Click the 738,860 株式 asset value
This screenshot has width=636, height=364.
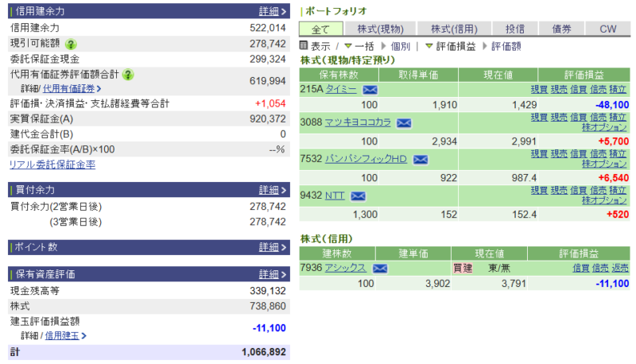tap(268, 307)
